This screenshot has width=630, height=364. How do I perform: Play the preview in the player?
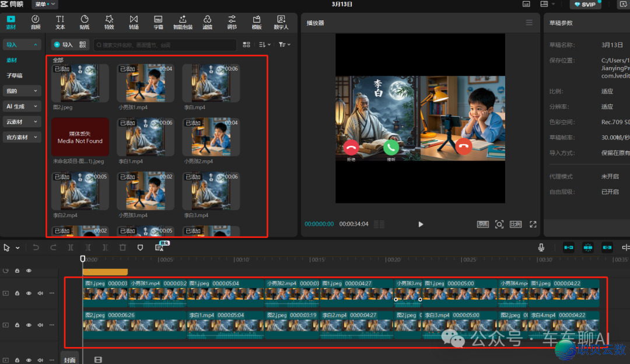pyautogui.click(x=420, y=224)
